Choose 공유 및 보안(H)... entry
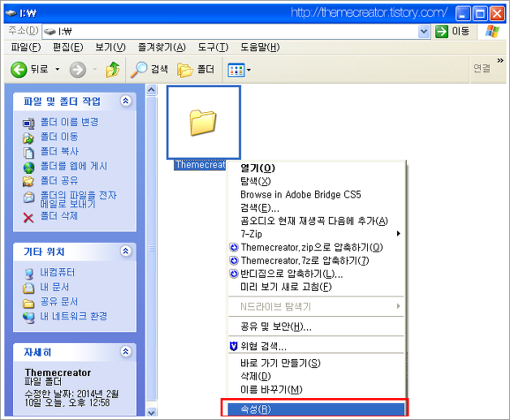This screenshot has height=420, width=510. point(316,327)
